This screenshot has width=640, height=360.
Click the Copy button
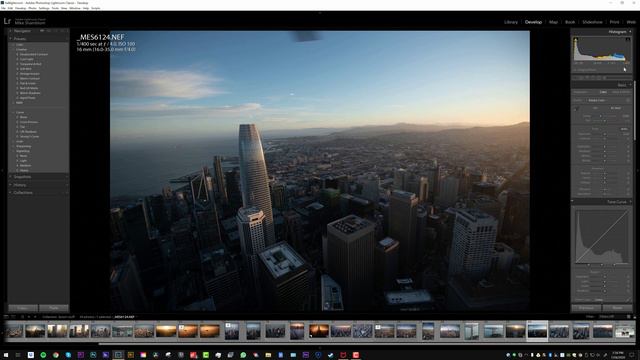(x=23, y=308)
